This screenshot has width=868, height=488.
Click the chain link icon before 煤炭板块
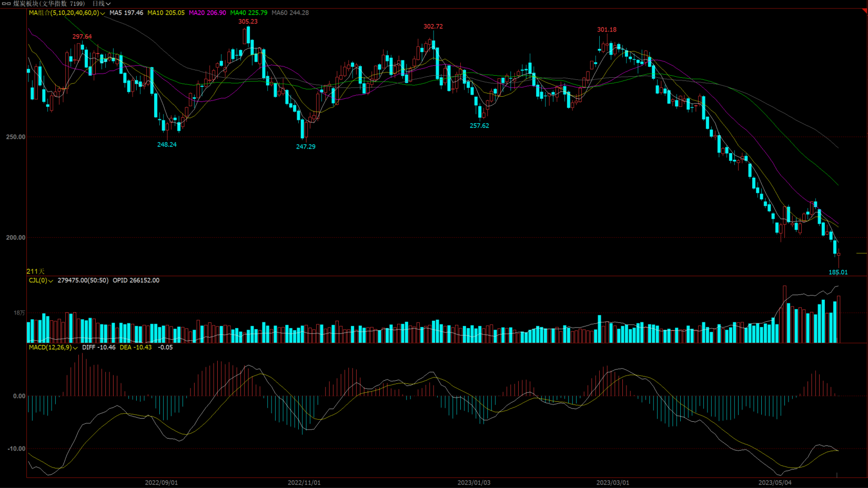click(6, 4)
